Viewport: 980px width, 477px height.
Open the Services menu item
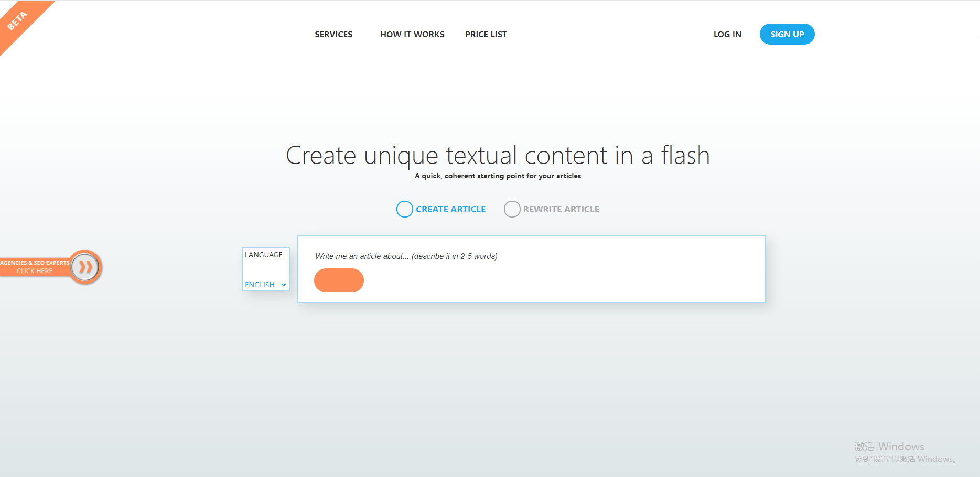pyautogui.click(x=333, y=35)
